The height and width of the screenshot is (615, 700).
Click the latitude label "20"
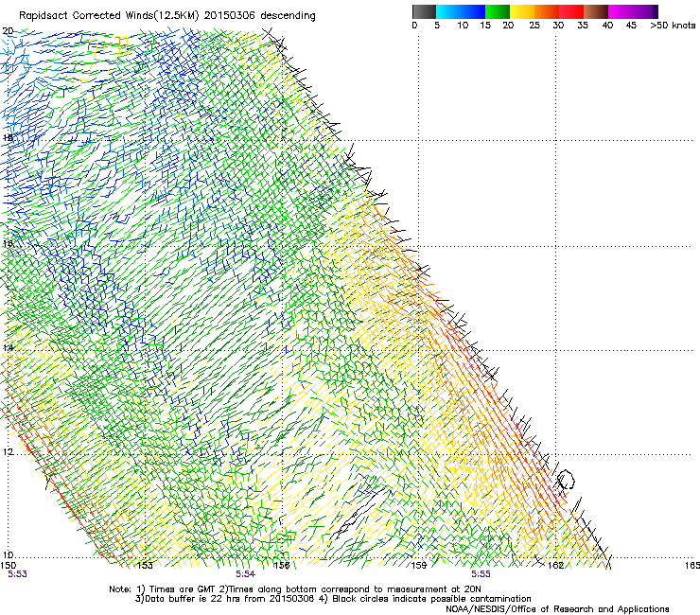click(x=8, y=31)
